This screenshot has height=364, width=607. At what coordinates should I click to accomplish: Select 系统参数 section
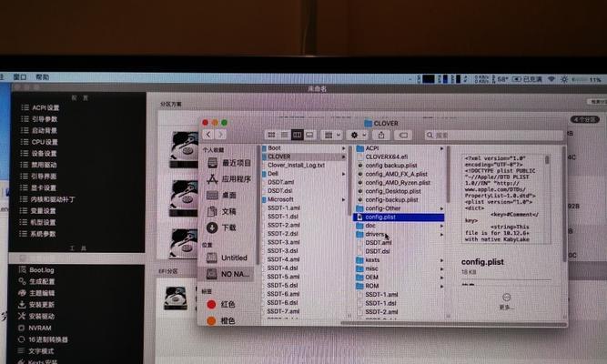pyautogui.click(x=38, y=234)
